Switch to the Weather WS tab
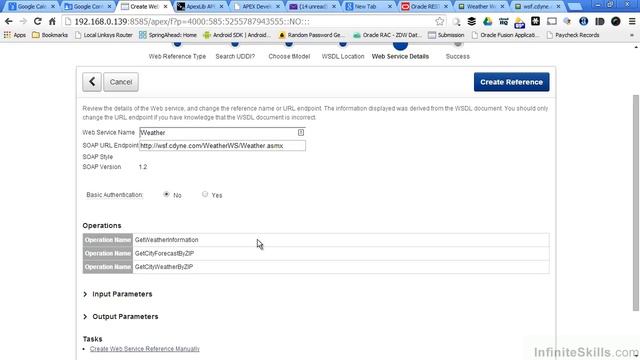 click(x=481, y=7)
